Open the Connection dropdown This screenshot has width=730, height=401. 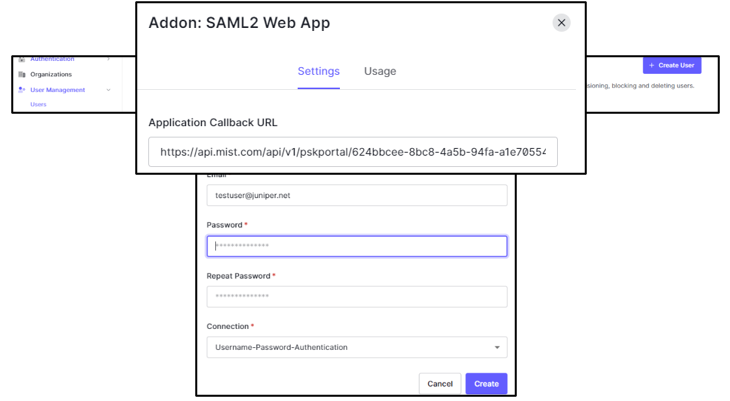tap(357, 347)
